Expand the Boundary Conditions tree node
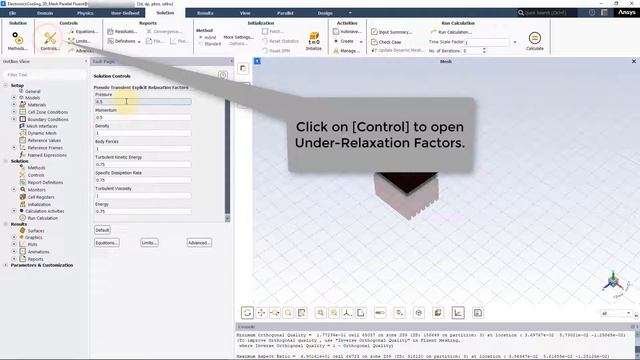Viewport: 640px width, 360px height. (14, 119)
